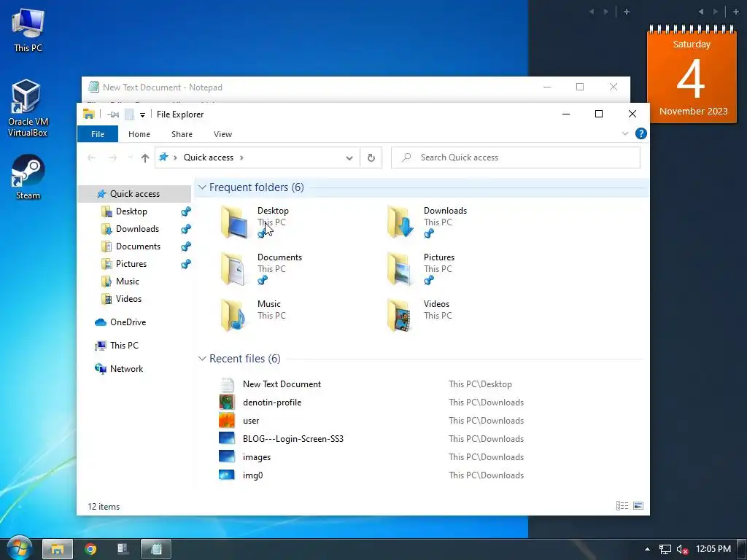Screen dimensions: 747x560
Task: Click Quick access breadcrumb in address bar
Action: click(209, 157)
